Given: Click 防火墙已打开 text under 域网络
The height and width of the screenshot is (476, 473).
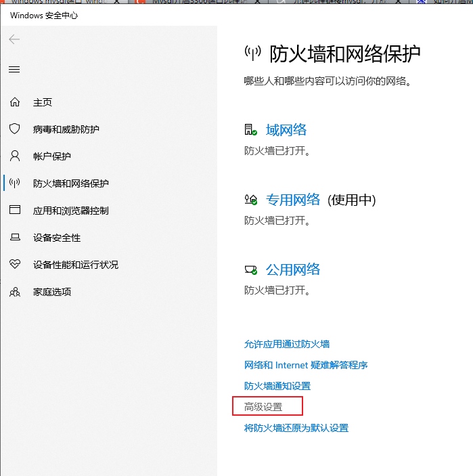Looking at the screenshot, I should click(277, 150).
